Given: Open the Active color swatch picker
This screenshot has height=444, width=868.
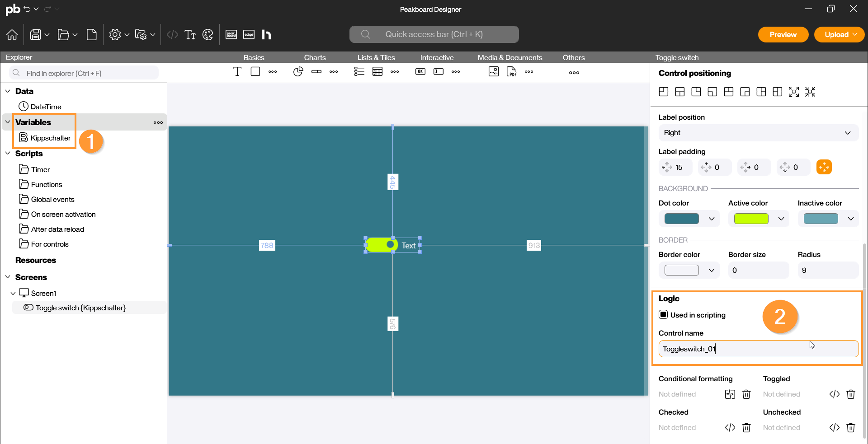Looking at the screenshot, I should 751,219.
